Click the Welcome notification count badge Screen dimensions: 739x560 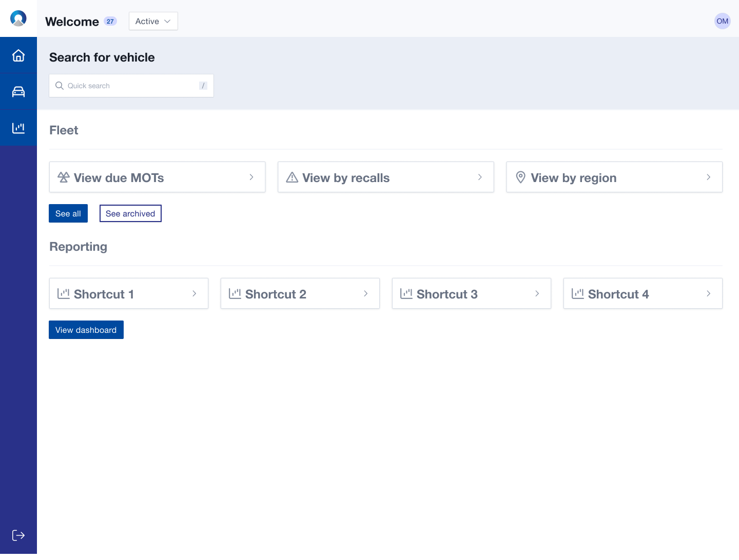click(x=110, y=21)
